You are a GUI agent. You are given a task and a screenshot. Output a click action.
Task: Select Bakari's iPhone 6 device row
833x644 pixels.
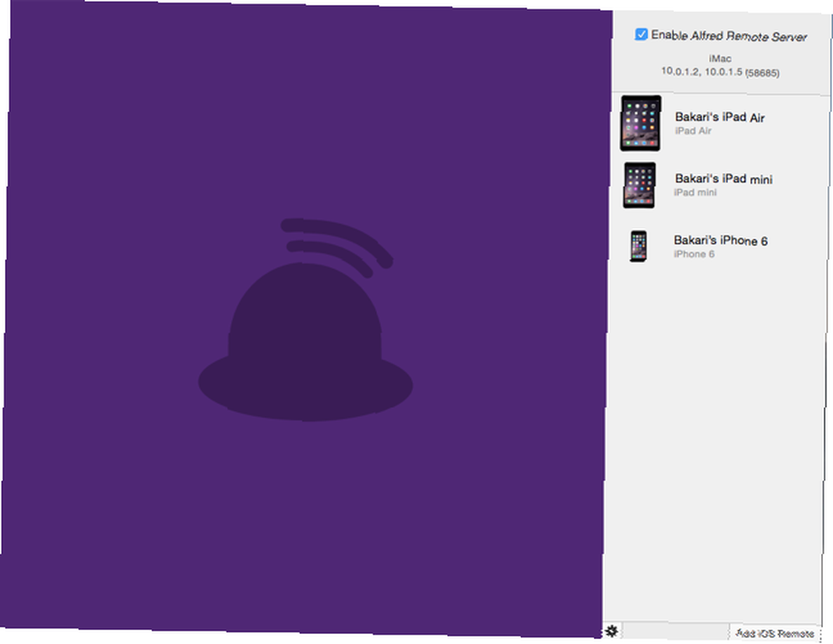(x=720, y=247)
